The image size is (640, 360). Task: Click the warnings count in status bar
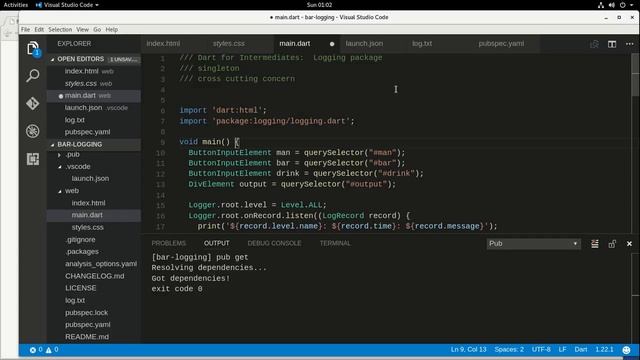coord(52,350)
